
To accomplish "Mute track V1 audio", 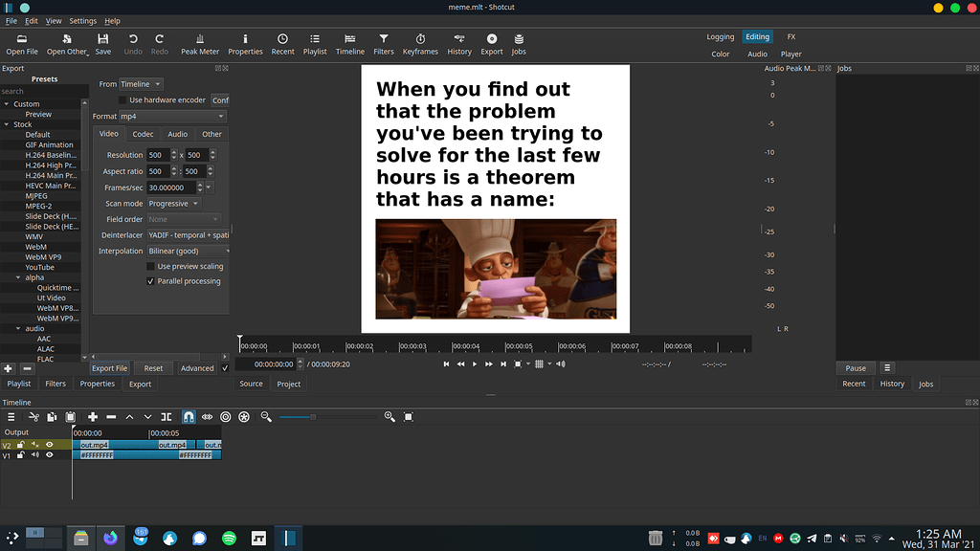I will click(x=35, y=454).
